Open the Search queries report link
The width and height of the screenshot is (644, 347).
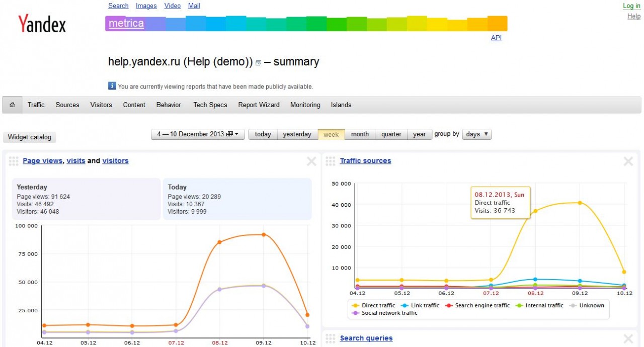point(366,338)
